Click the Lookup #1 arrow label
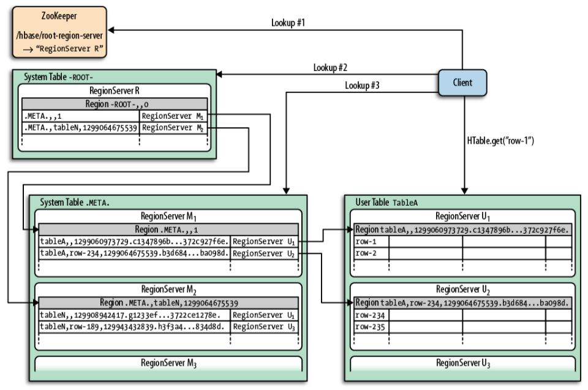 pyautogui.click(x=288, y=23)
